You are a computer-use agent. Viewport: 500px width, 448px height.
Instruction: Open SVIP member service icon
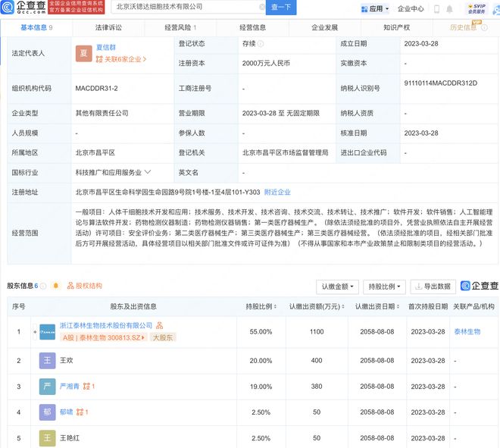[477, 8]
